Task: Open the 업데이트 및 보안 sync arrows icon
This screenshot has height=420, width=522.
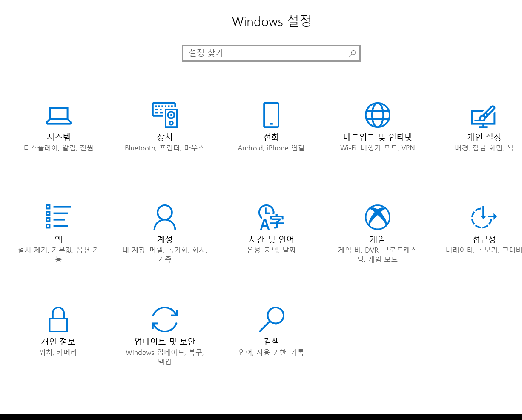Action: tap(165, 319)
